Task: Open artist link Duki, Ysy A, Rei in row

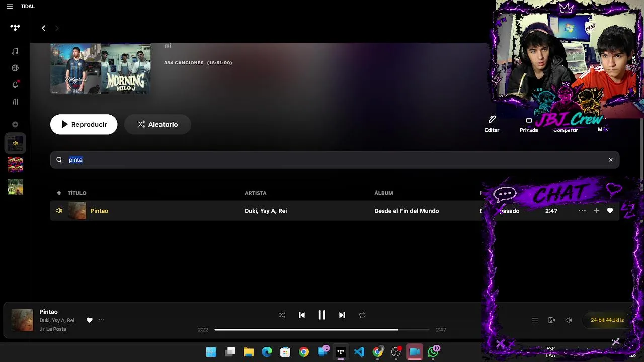Action: [x=266, y=211]
